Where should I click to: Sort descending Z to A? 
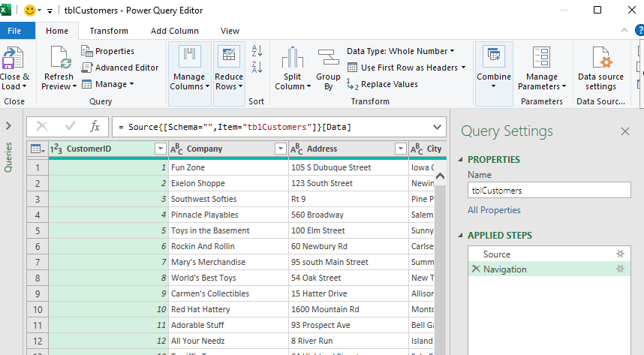coord(257,67)
